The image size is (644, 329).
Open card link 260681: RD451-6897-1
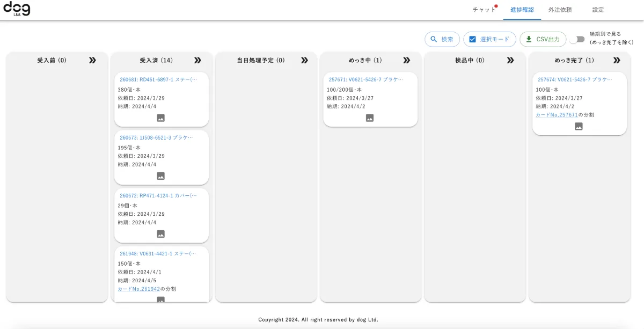158,79
